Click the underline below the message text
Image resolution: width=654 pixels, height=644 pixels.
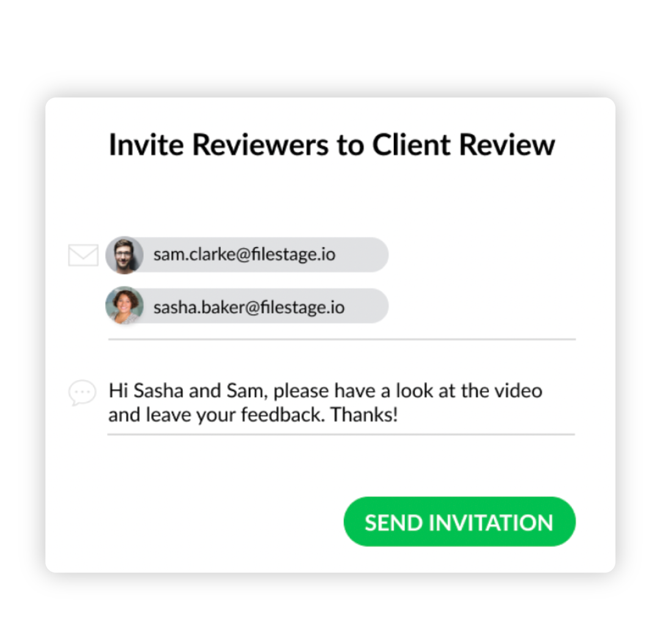[x=341, y=435]
